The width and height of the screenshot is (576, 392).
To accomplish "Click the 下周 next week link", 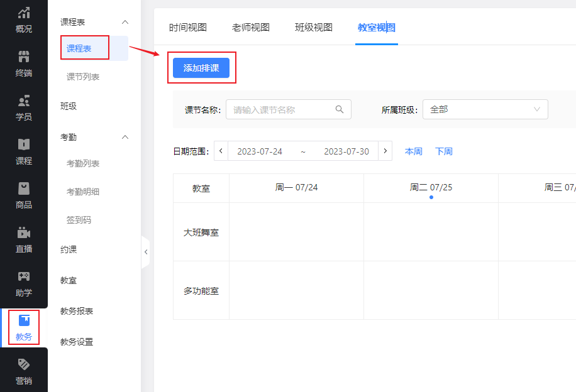I will coord(444,151).
